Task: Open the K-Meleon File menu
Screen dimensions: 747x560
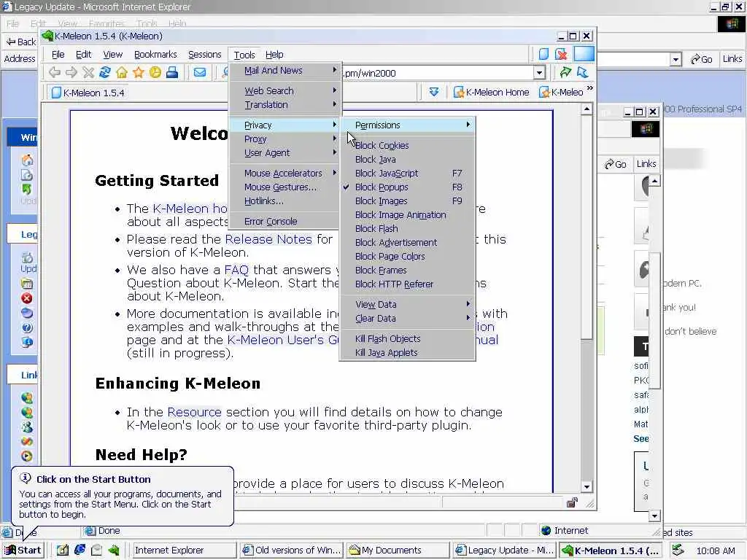Action: (58, 54)
